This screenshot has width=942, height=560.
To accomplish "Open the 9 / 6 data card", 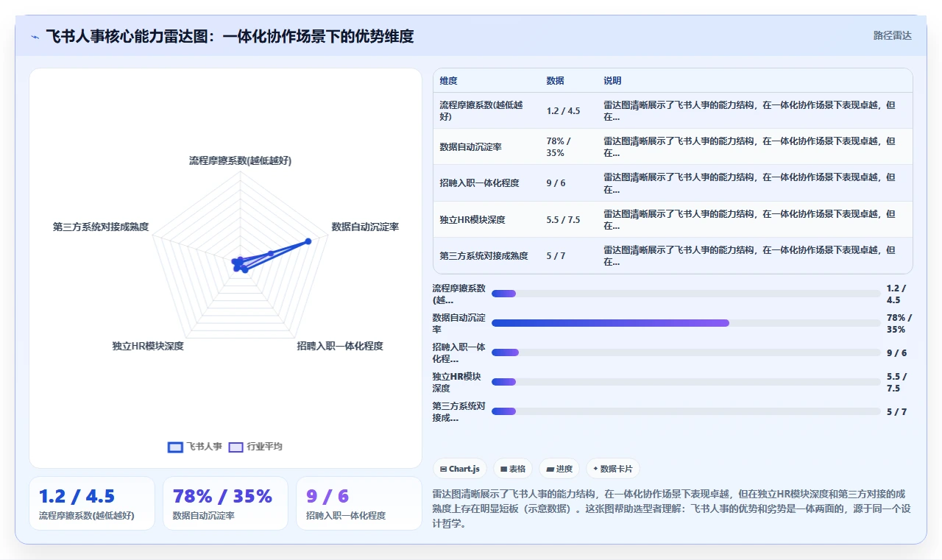I will coord(358,503).
